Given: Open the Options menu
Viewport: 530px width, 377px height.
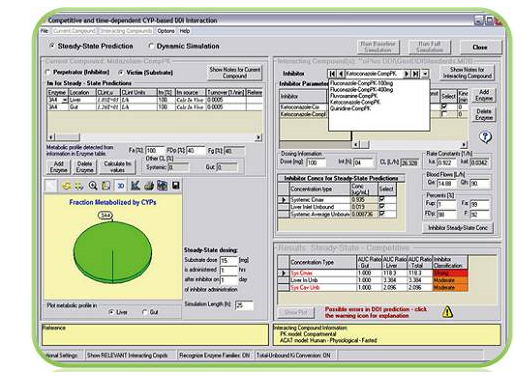Looking at the screenshot, I should tap(166, 31).
